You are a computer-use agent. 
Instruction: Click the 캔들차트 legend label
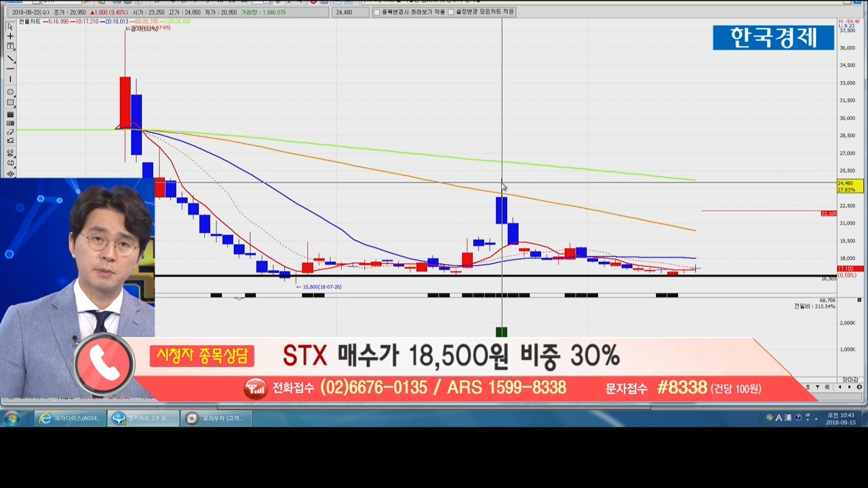coord(29,22)
